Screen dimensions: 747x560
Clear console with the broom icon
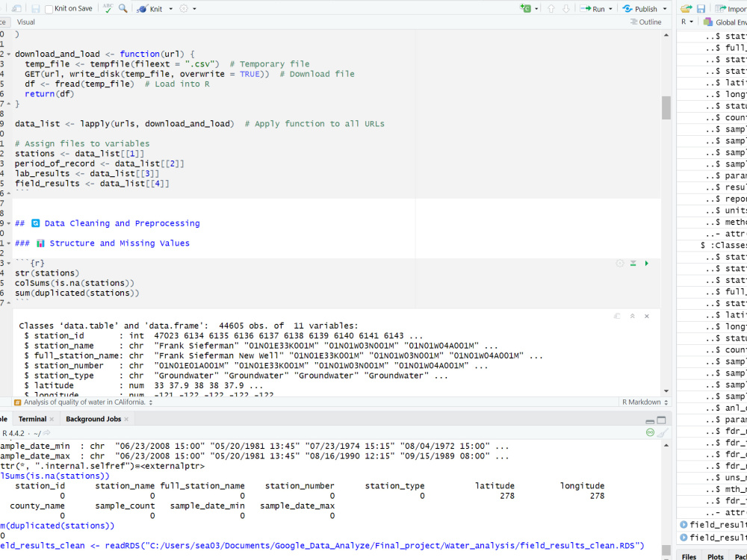click(662, 432)
